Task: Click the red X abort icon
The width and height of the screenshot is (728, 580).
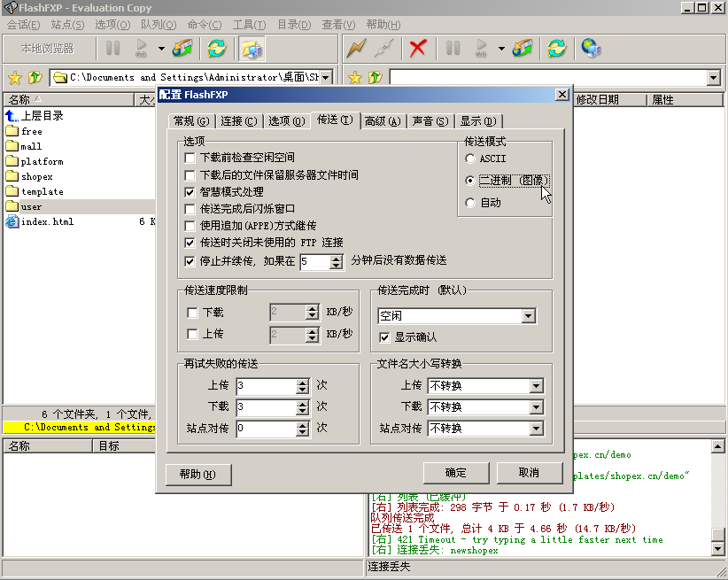Action: click(418, 48)
